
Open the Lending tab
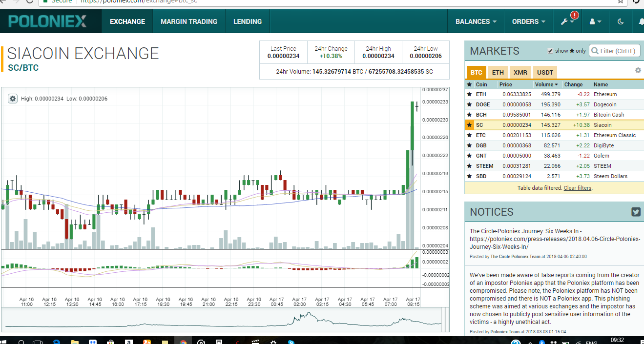(248, 21)
